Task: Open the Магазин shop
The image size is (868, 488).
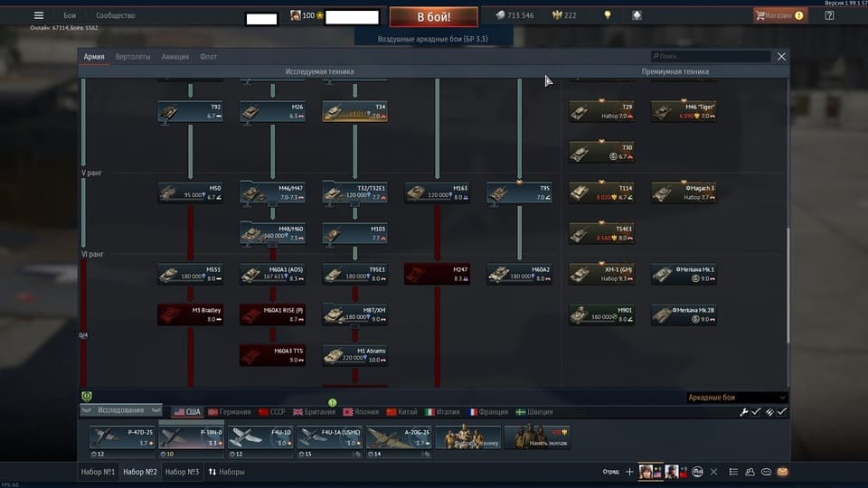Action: pyautogui.click(x=780, y=15)
